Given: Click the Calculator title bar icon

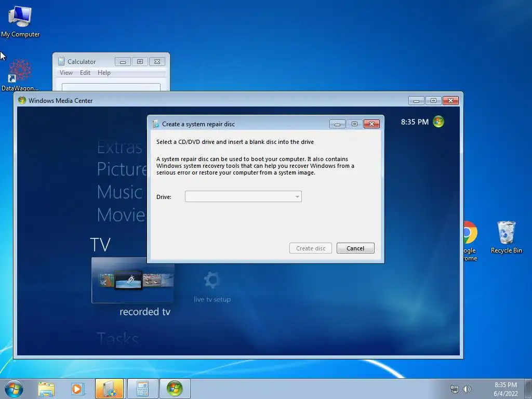Looking at the screenshot, I should 61,61.
